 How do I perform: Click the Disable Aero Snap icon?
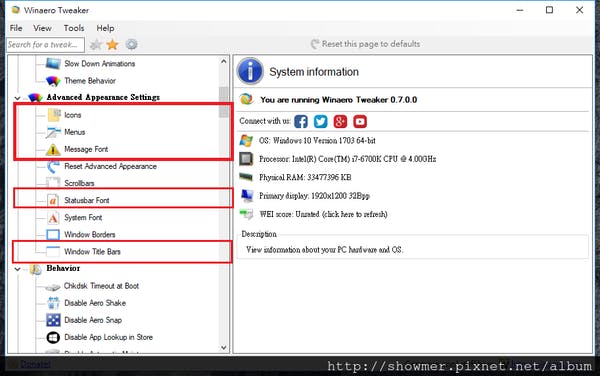tap(53, 320)
